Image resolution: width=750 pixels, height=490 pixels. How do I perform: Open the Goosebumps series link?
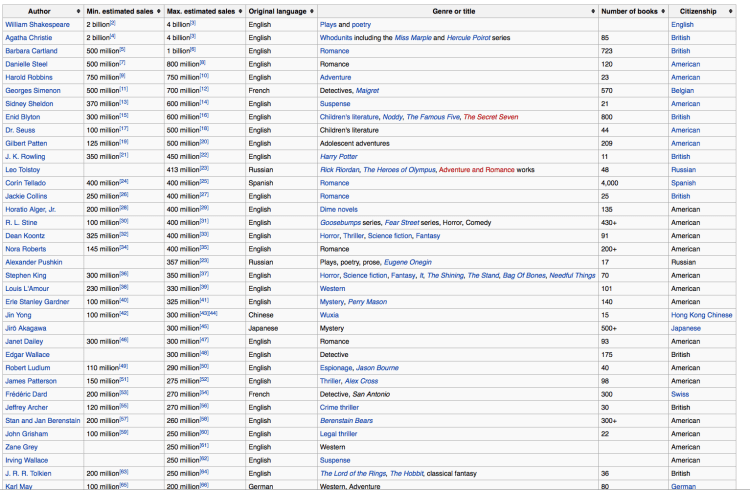click(x=340, y=223)
